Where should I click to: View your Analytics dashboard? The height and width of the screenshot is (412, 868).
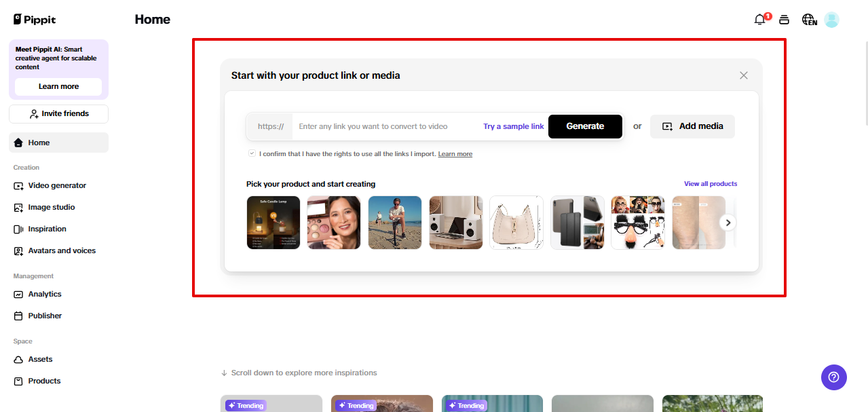[43, 294]
